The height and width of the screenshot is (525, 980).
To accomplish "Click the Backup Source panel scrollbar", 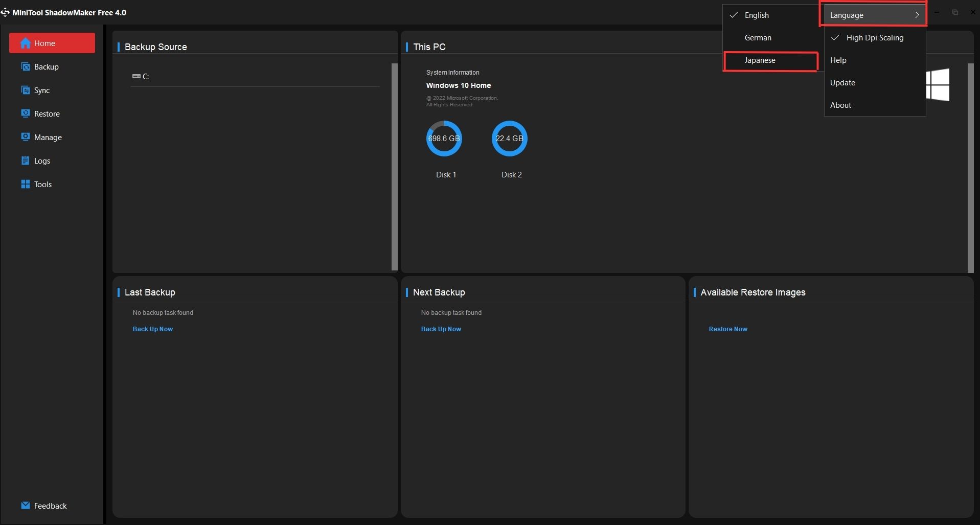I will 394,166.
